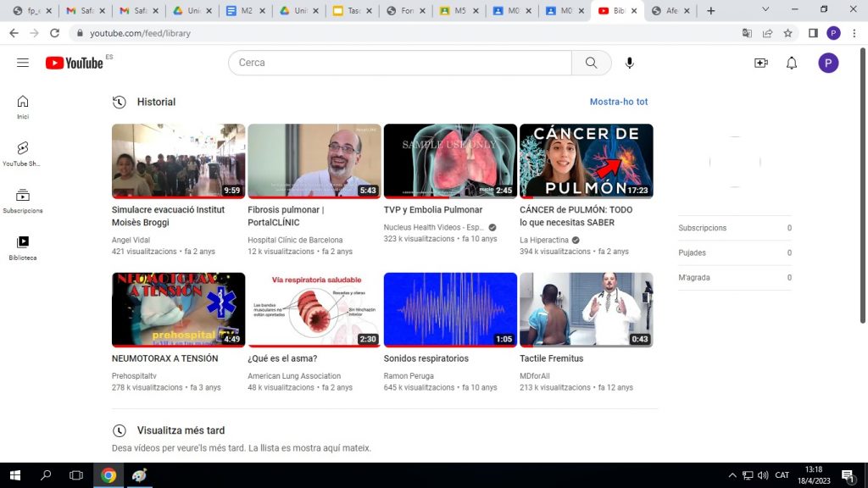
Task: Open the Sonidos respiratorios video thumbnail
Action: coord(450,309)
